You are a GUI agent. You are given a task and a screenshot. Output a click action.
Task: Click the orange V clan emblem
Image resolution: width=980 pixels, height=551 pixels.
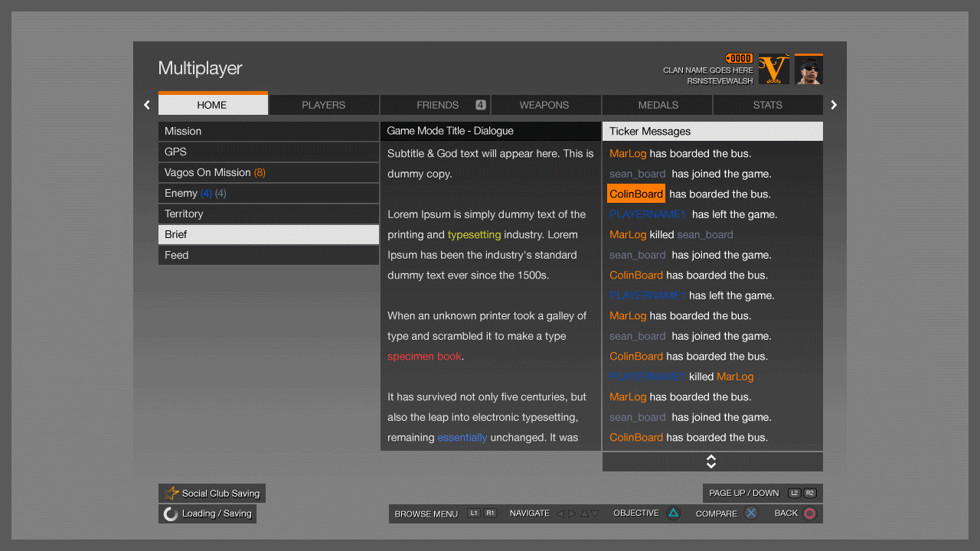coord(773,70)
